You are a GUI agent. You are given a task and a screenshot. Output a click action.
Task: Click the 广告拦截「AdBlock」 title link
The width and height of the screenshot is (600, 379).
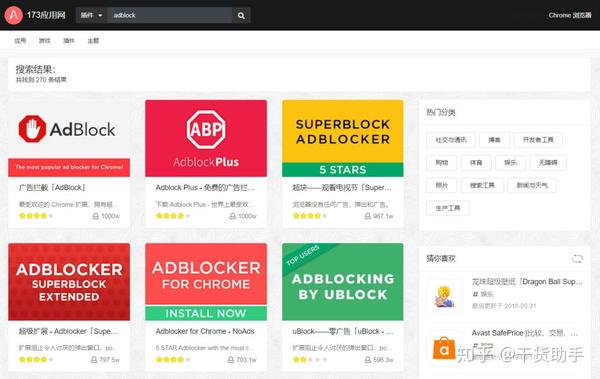pyautogui.click(x=52, y=188)
